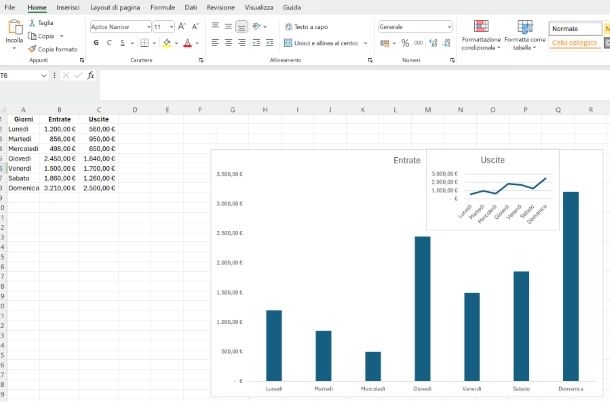Center text horizontally
Screen dimensions: 610x402
pos(228,43)
